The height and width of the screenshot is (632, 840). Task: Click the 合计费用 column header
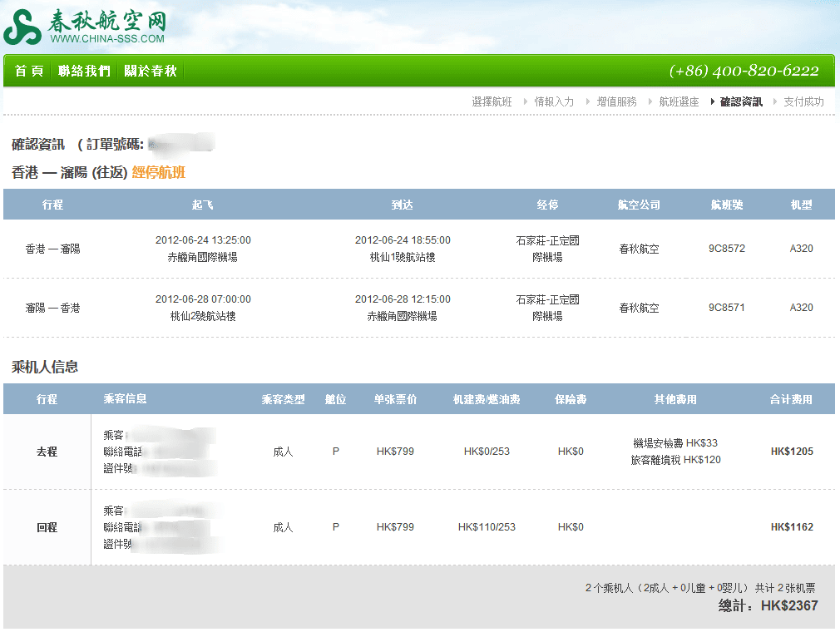(x=791, y=399)
